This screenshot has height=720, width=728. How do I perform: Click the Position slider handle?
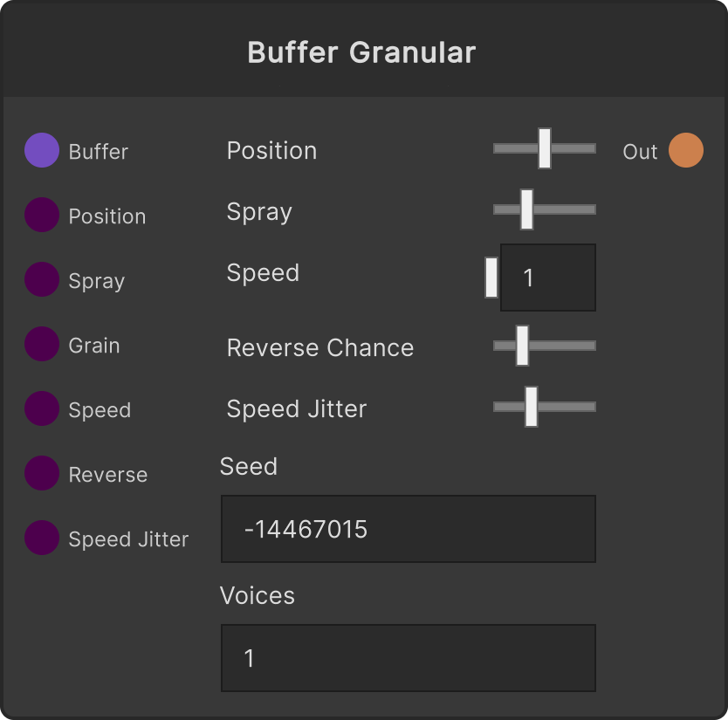[545, 148]
